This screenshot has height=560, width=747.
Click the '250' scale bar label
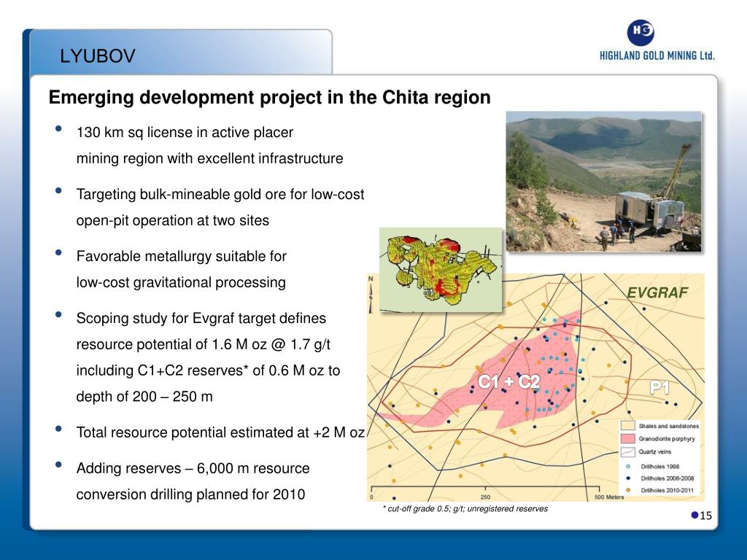[x=485, y=497]
